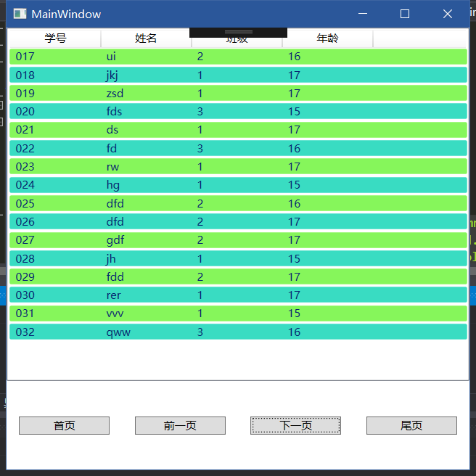Select the row named qww
Image resolution: width=476 pixels, height=476 pixels.
[238, 332]
